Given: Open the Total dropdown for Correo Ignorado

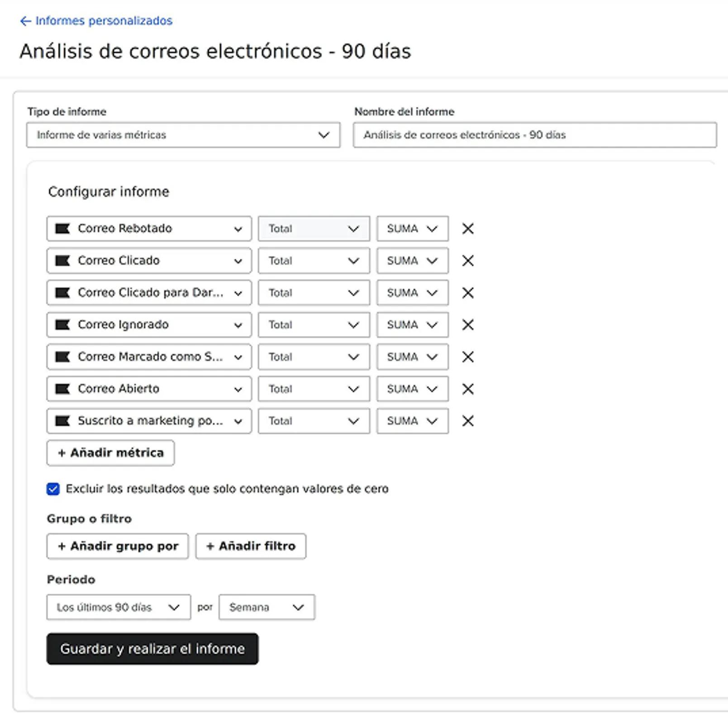Looking at the screenshot, I should [314, 324].
